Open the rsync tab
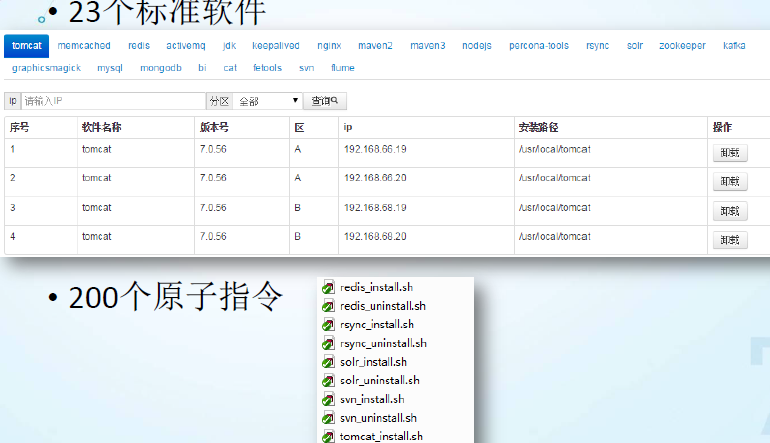 (597, 46)
